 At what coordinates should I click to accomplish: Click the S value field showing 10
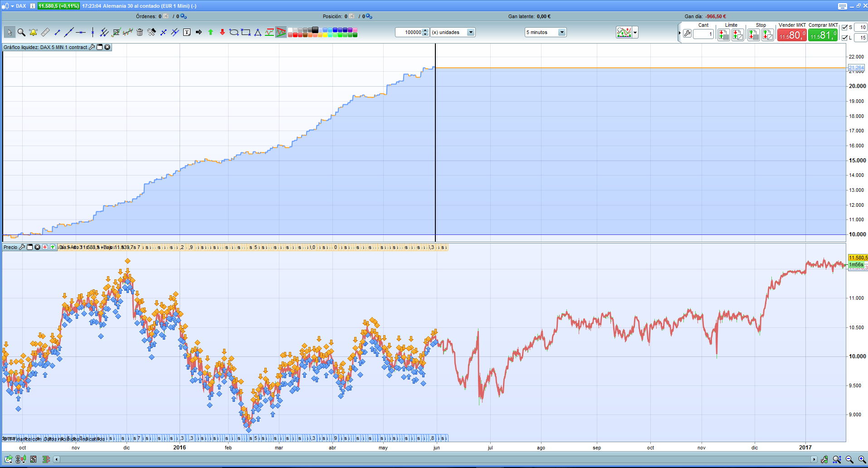tap(860, 27)
